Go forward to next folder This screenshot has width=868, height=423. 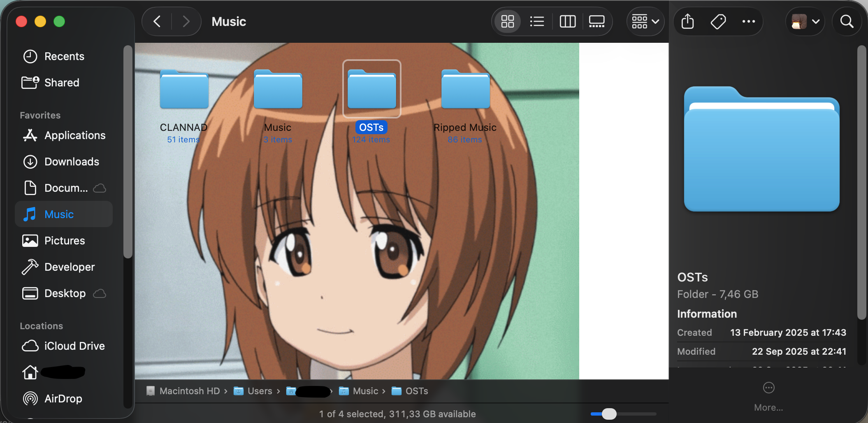tap(186, 21)
